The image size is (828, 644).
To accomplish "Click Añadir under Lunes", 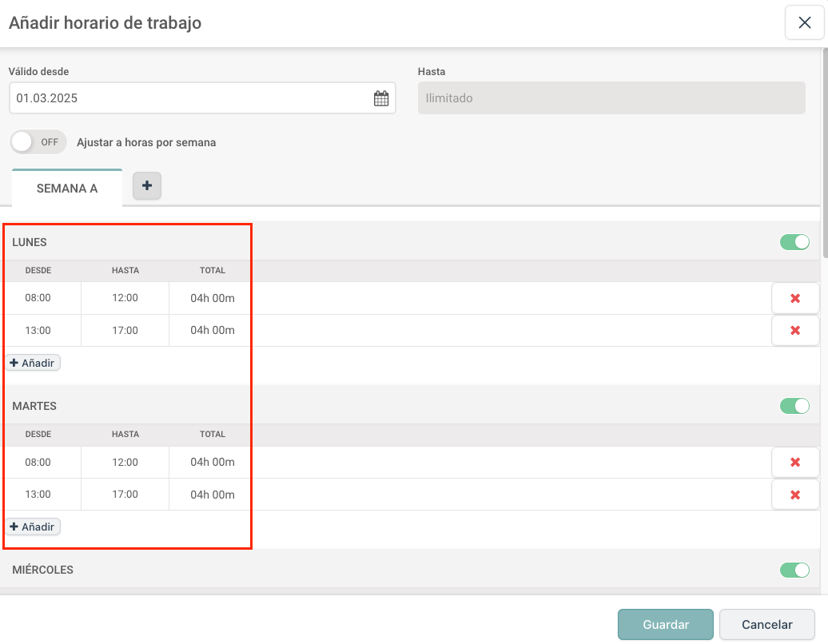I will [x=33, y=363].
